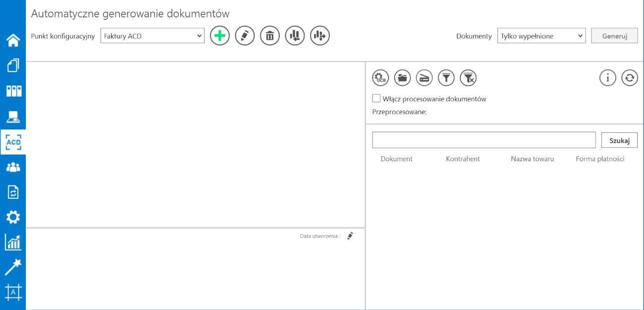This screenshot has height=310, width=644.
Task: Open information with the i icon
Action: coord(608,77)
